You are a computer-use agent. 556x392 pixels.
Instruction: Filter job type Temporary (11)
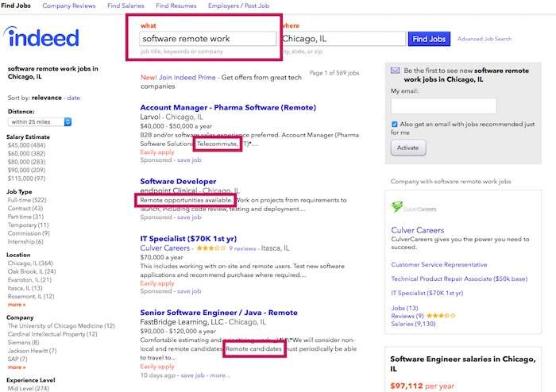28,225
